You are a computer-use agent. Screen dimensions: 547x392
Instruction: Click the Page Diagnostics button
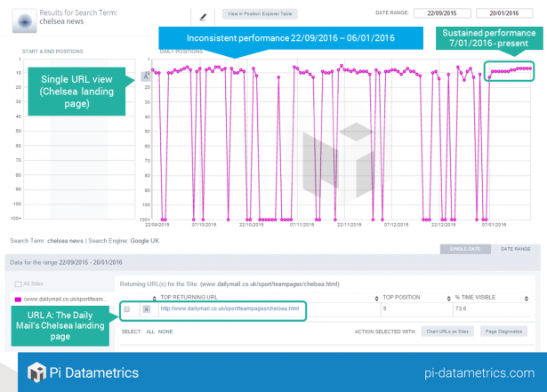503,332
